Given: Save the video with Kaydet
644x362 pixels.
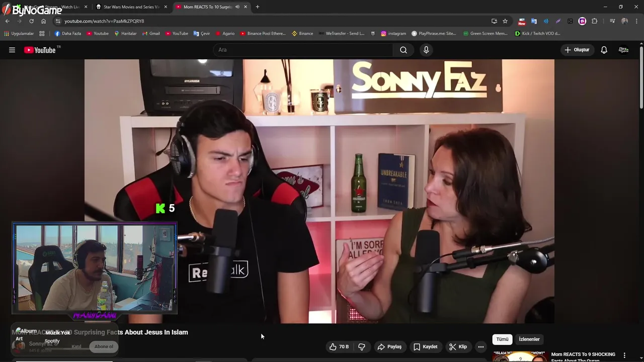Looking at the screenshot, I should click(425, 346).
